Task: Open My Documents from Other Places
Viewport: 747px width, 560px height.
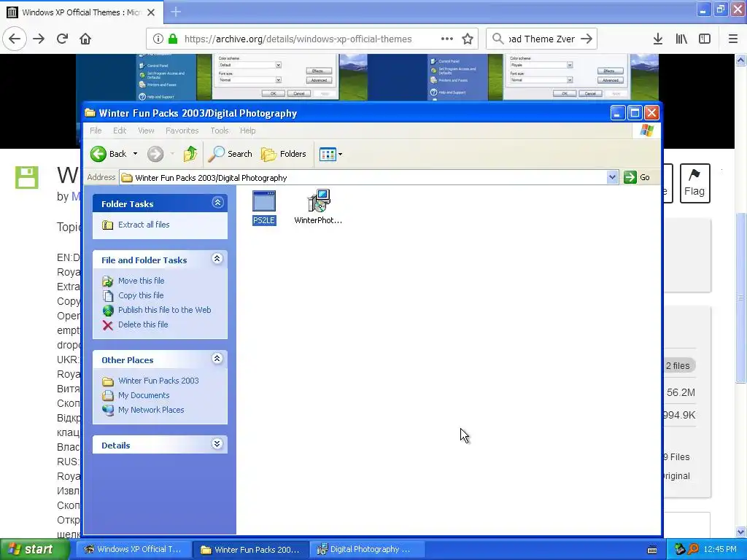Action: click(144, 395)
